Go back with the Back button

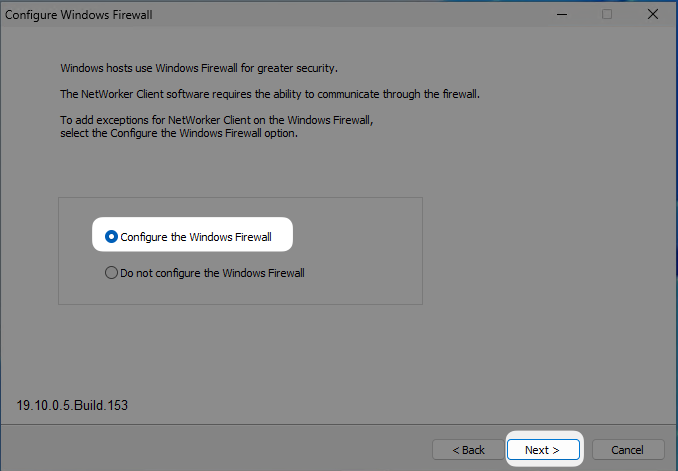(x=468, y=450)
